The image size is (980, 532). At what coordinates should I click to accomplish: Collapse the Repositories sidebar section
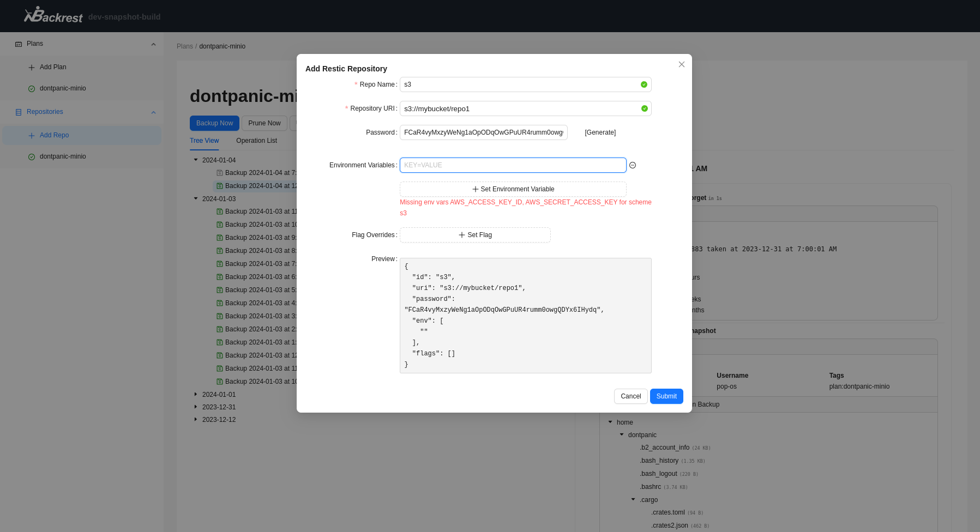pyautogui.click(x=153, y=112)
